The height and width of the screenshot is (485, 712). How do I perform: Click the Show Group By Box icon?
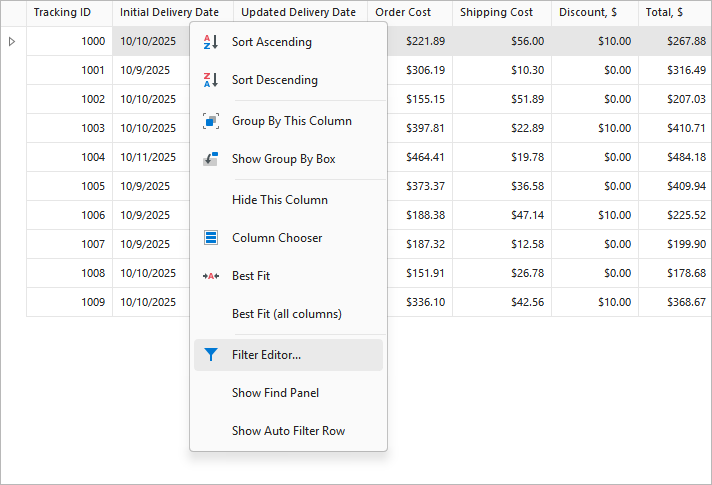click(211, 159)
